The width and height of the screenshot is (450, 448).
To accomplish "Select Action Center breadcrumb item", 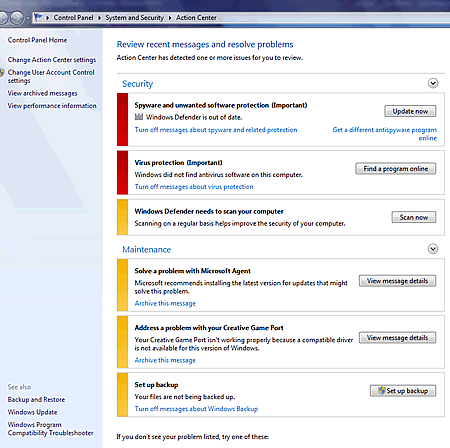I will (x=196, y=18).
